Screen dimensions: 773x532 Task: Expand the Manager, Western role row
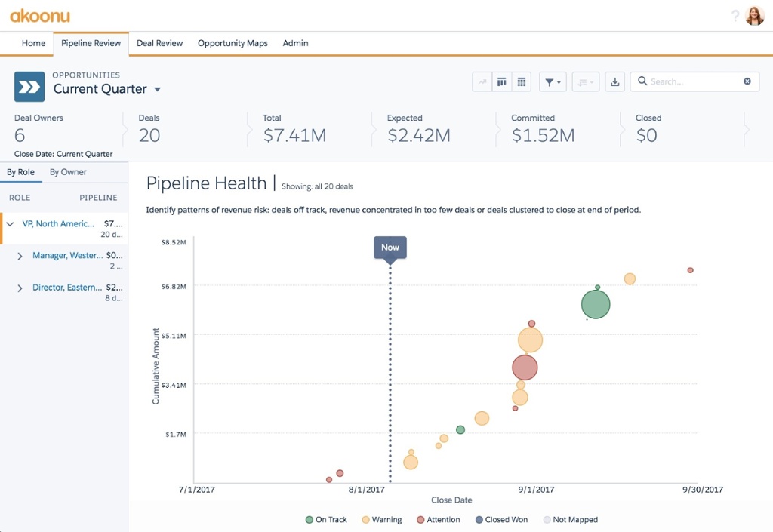[x=20, y=255]
